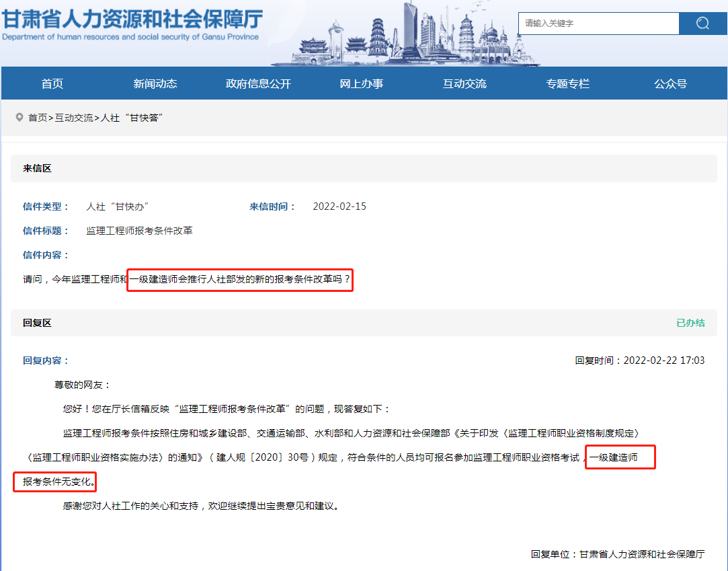This screenshot has width=728, height=571.
Task: Click the 来信时间 label
Action: click(272, 206)
